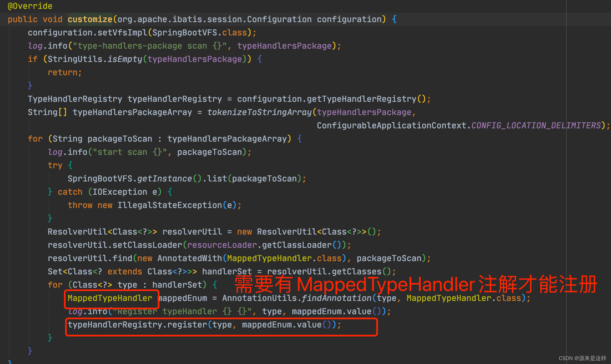The image size is (611, 364).
Task: Click getTypeHandlerRegistry method call
Action: coord(361,99)
